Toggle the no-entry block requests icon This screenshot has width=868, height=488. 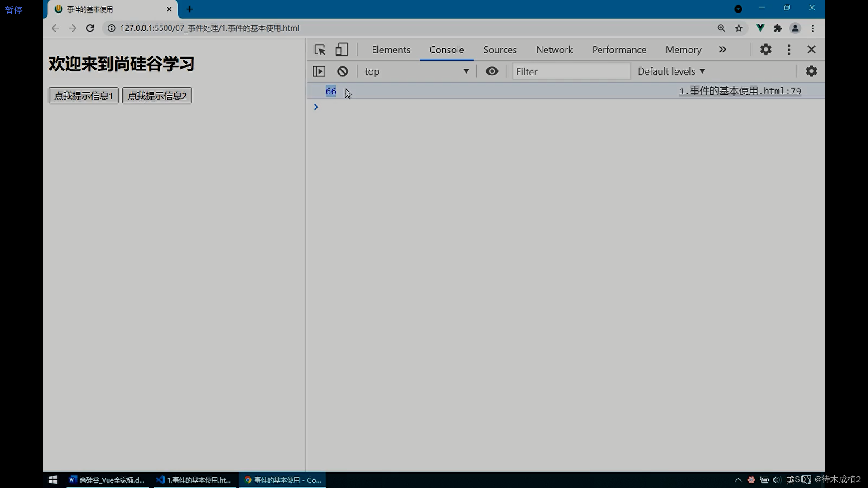tap(343, 71)
